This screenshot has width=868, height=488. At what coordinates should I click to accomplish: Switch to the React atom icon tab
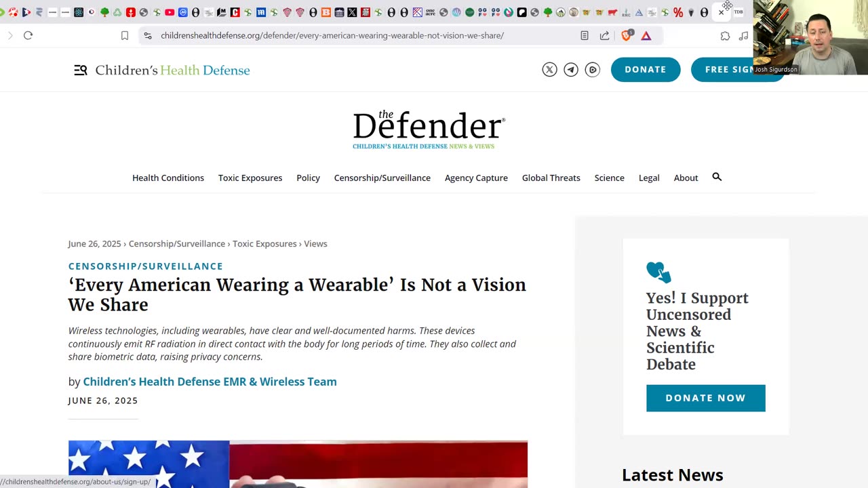click(79, 12)
